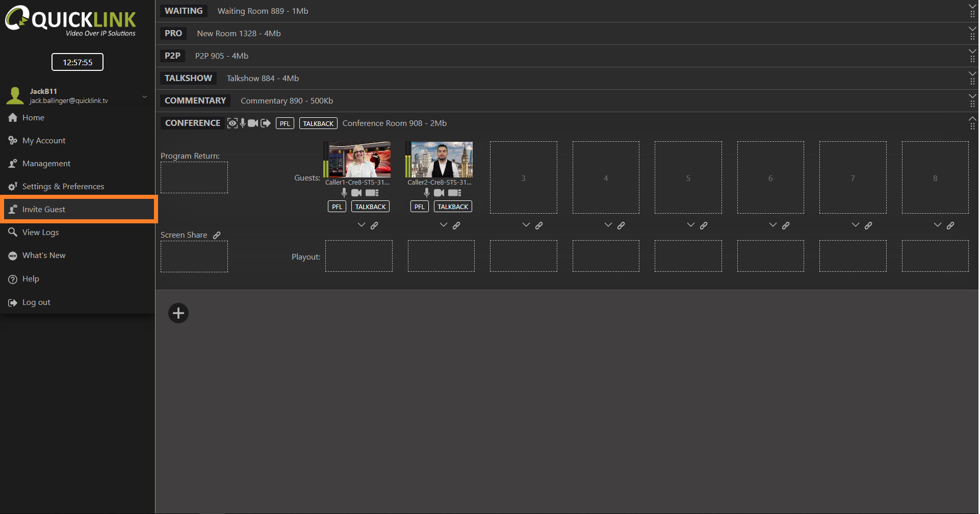
Task: Click link icon under guest slot 8
Action: [x=950, y=225]
